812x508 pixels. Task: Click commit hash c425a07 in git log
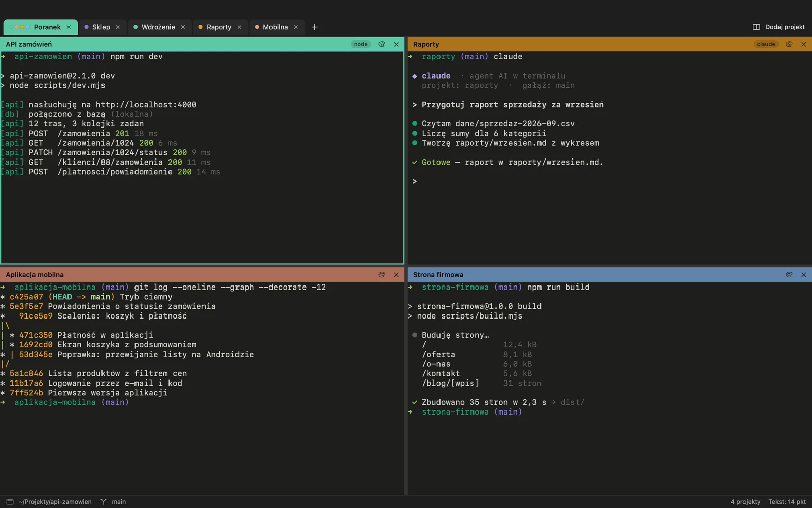[x=26, y=297]
